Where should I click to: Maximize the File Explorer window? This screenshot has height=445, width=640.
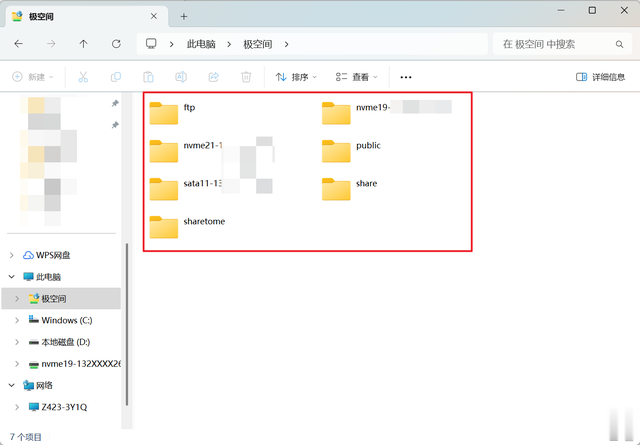click(592, 11)
